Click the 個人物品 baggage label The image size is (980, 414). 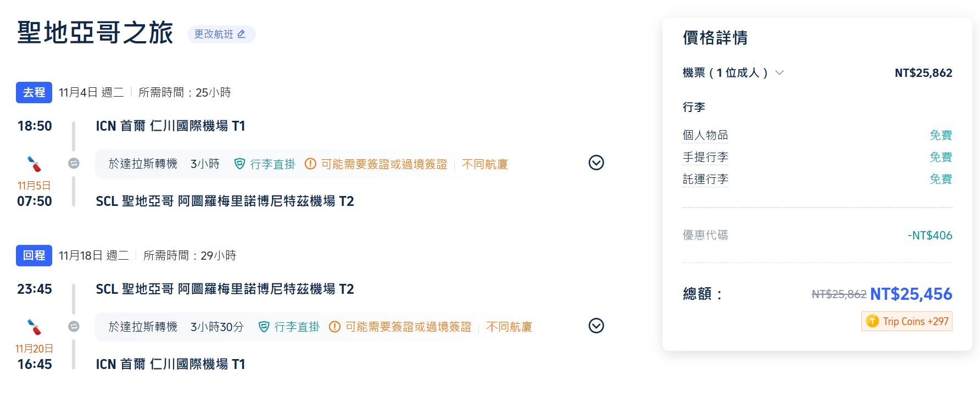[705, 135]
